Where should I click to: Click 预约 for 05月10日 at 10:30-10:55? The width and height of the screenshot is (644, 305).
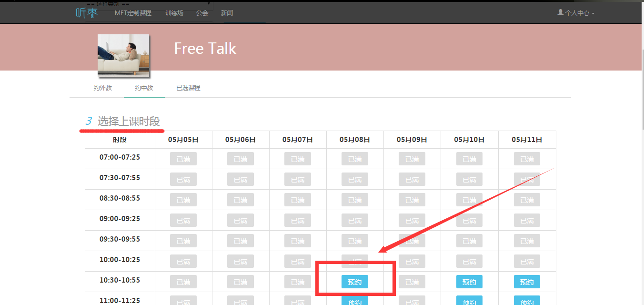click(x=469, y=282)
